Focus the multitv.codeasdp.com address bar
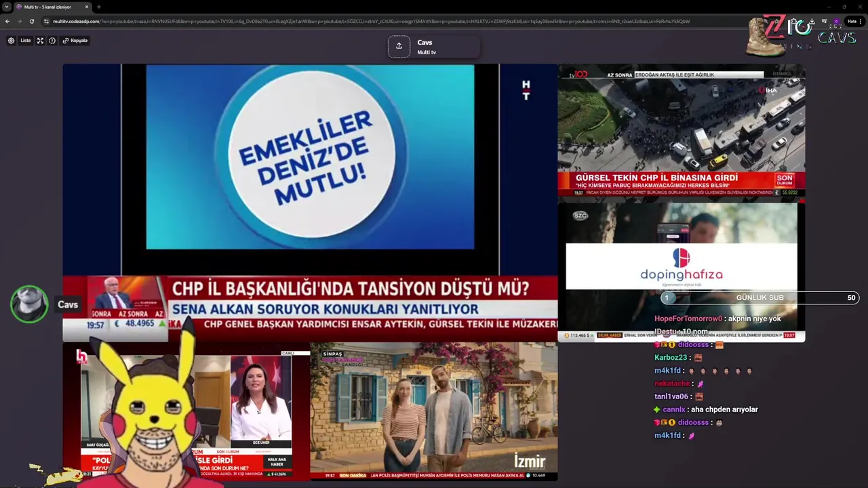 coord(371,21)
